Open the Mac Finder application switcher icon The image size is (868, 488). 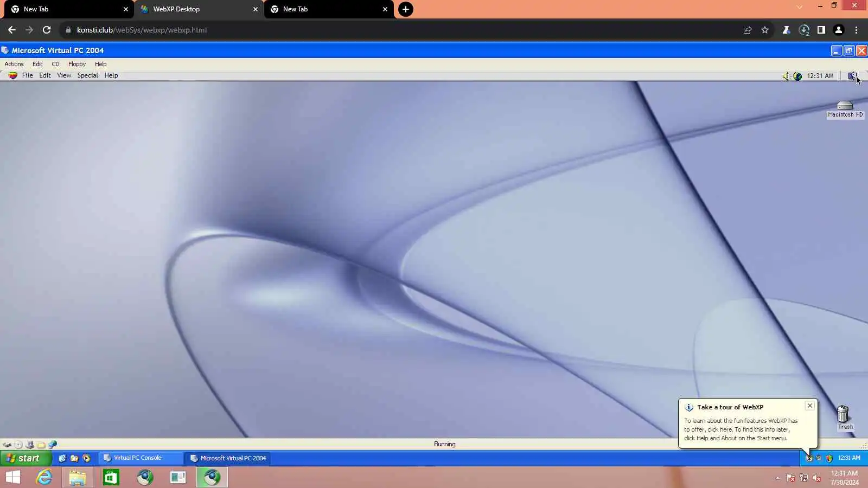[x=853, y=76]
